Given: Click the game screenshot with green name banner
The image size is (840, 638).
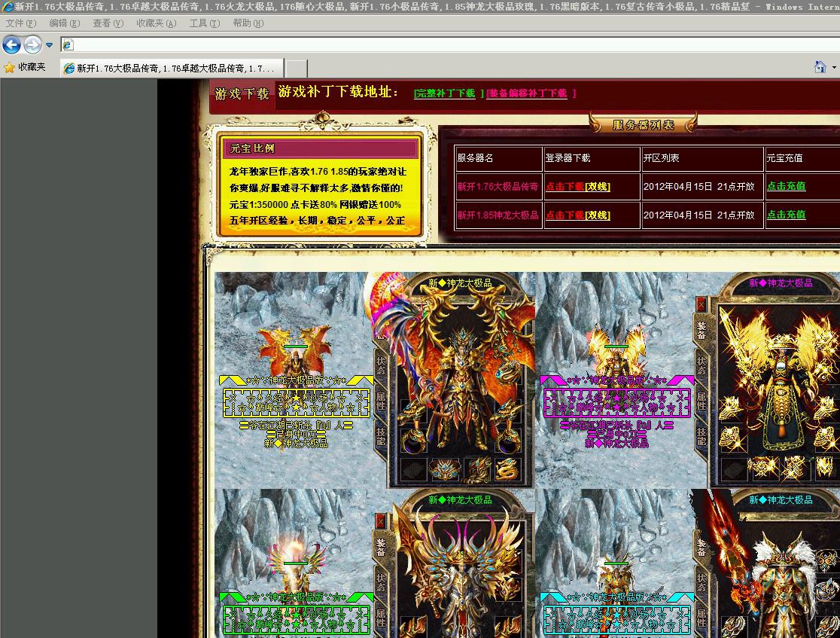Looking at the screenshot, I should coord(375,563).
